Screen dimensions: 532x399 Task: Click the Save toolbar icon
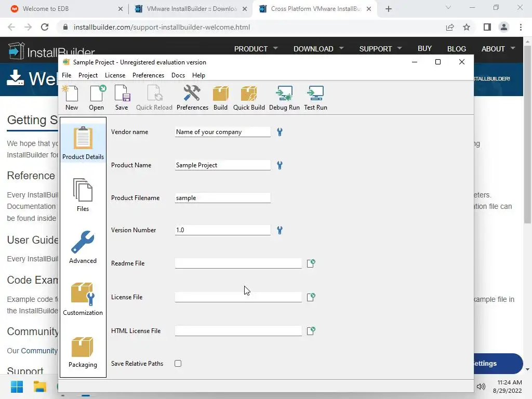122,98
